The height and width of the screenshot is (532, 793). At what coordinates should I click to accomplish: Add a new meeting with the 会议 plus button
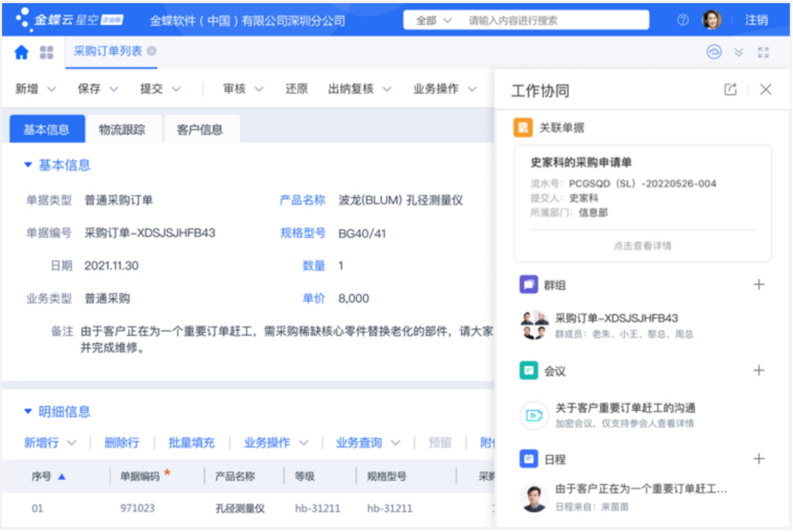click(x=759, y=371)
